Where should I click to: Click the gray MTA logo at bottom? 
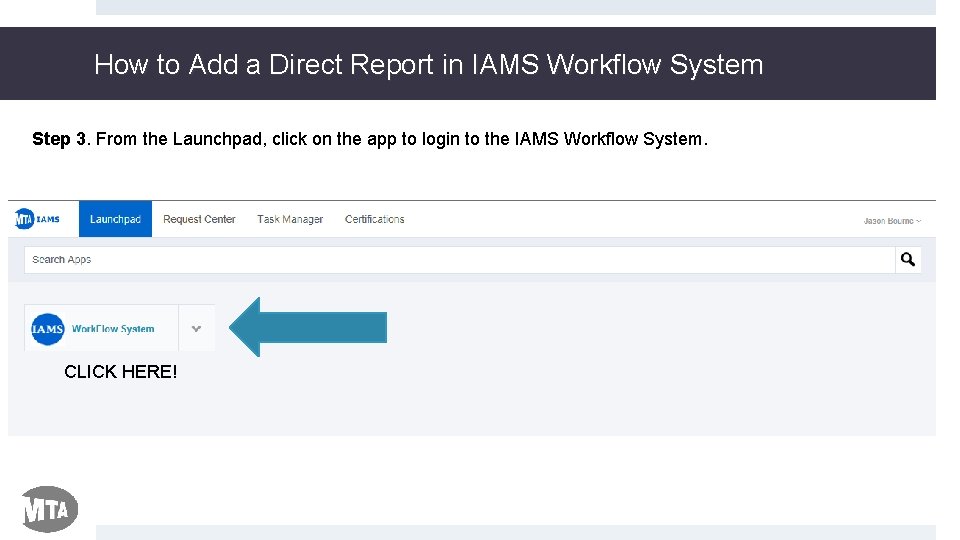tap(50, 509)
